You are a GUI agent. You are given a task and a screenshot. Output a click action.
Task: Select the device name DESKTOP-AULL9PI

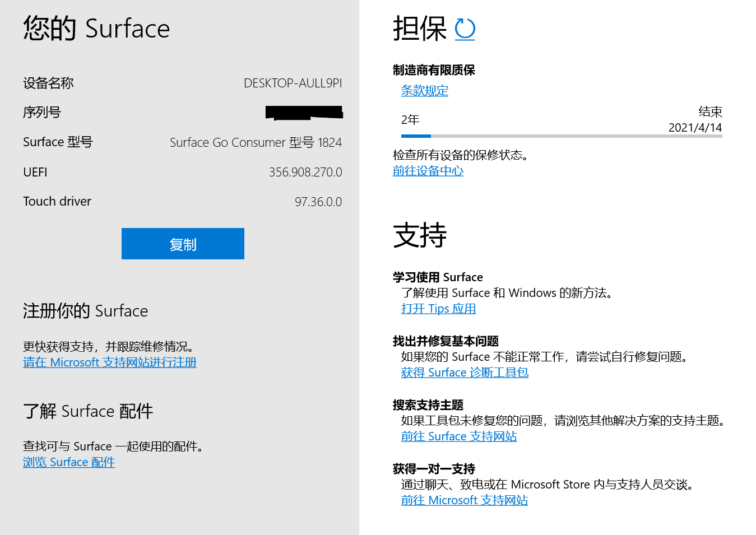[293, 83]
